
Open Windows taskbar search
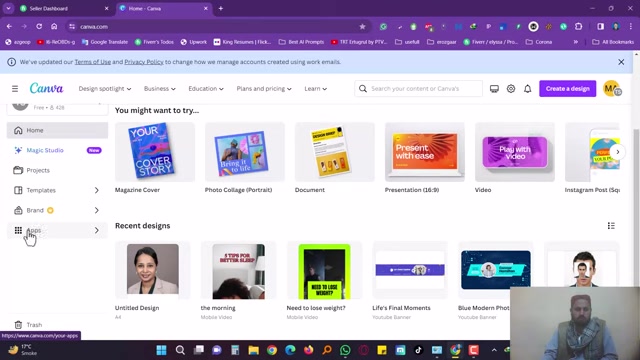pyautogui.click(x=180, y=350)
